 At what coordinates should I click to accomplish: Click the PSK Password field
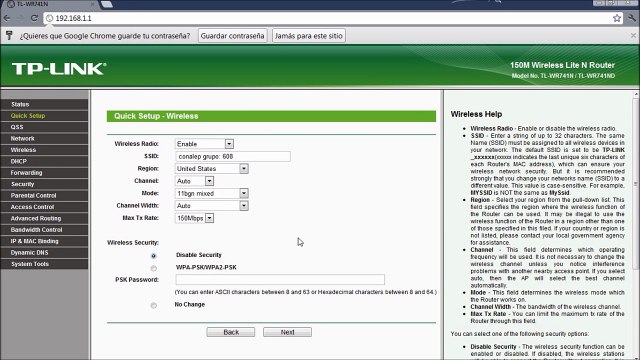click(280, 280)
